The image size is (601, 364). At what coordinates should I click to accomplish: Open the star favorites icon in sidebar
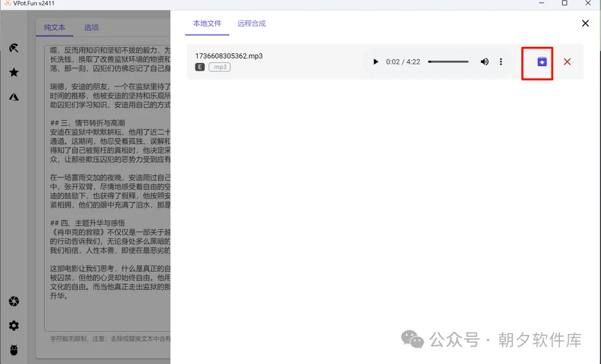[x=14, y=72]
